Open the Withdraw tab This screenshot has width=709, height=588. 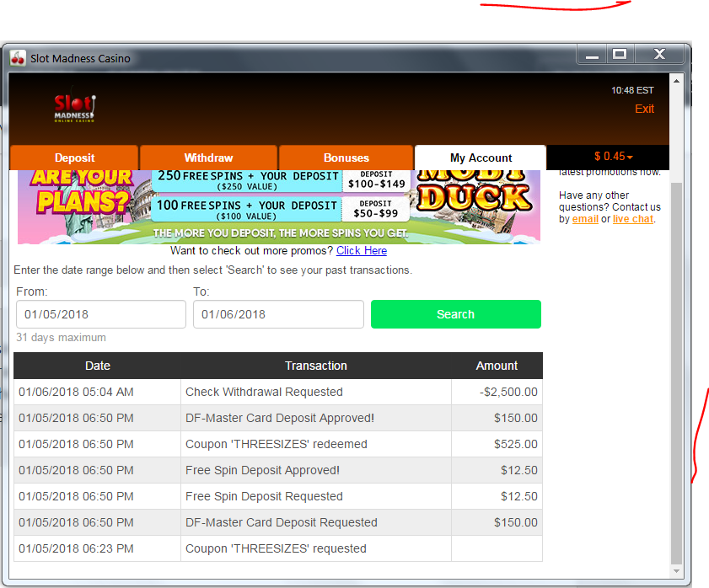click(208, 158)
